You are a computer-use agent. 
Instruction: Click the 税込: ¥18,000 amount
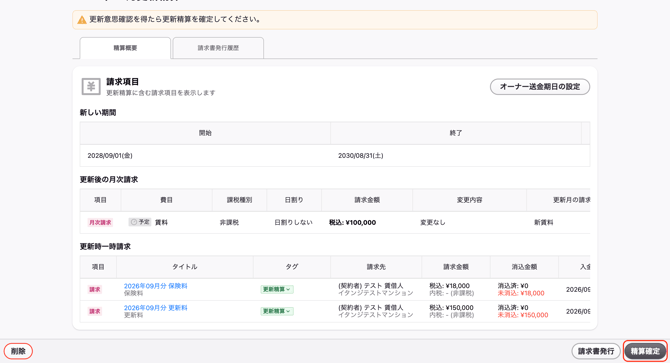click(450, 286)
